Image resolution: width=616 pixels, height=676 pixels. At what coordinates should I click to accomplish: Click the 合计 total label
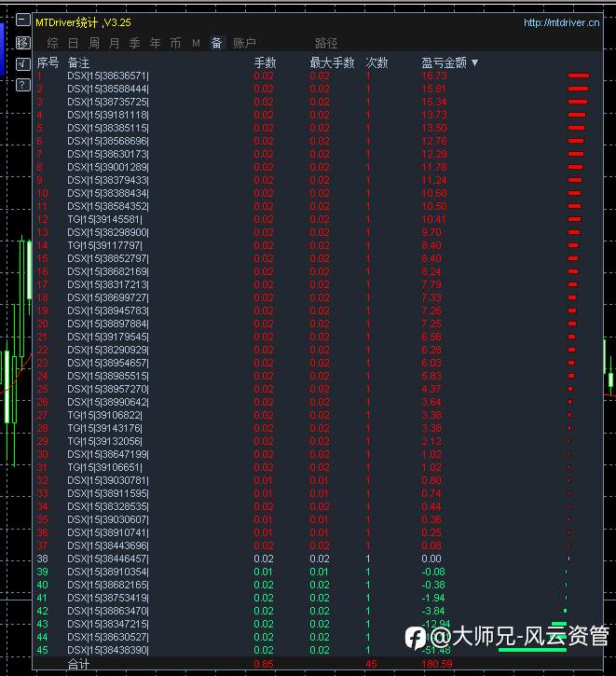click(78, 665)
